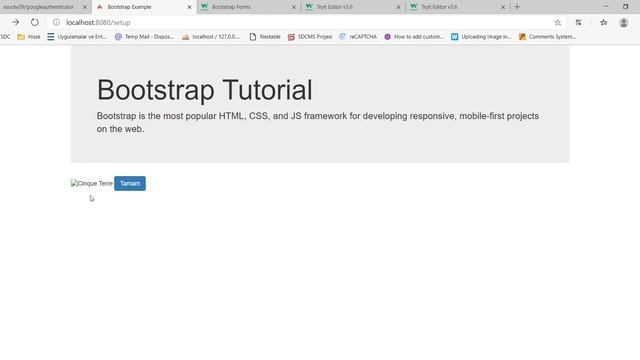
Task: Bookmark this page with the star icon
Action: click(x=558, y=23)
